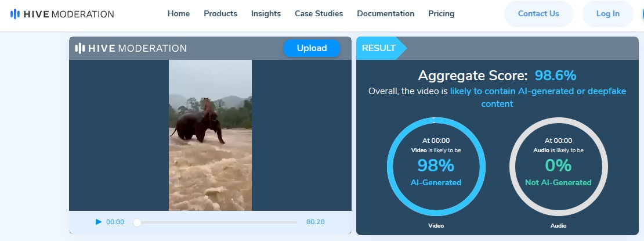644x241 pixels.
Task: Open the Documentation page
Action: 385,14
